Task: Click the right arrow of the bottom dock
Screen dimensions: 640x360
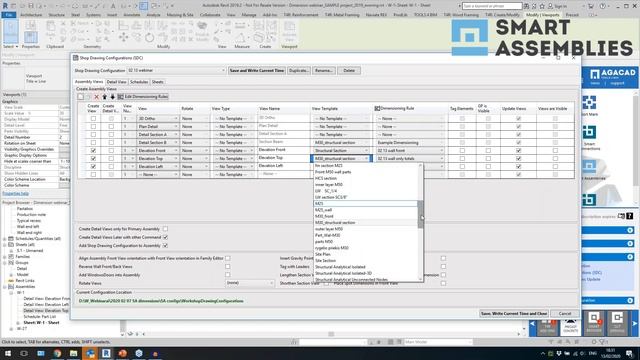Action: click(635, 323)
